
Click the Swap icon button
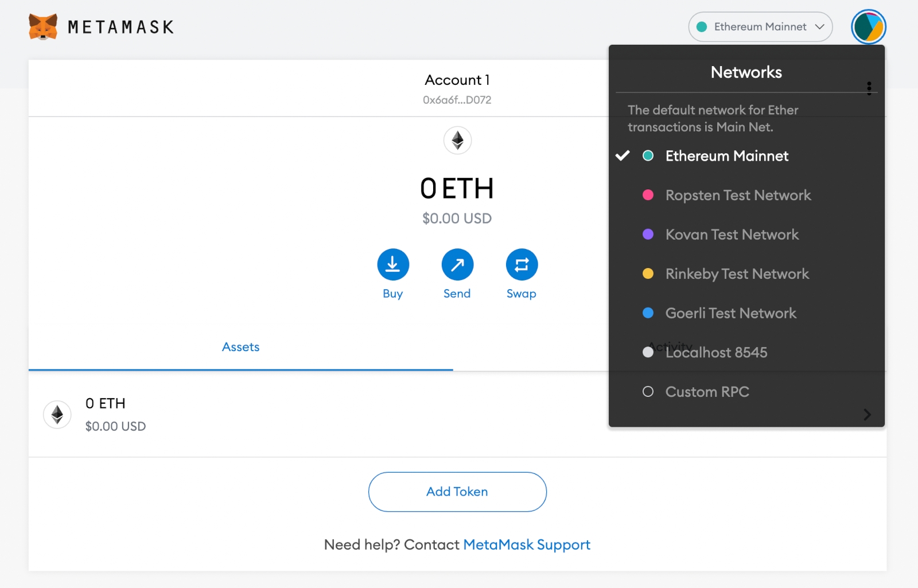(522, 264)
